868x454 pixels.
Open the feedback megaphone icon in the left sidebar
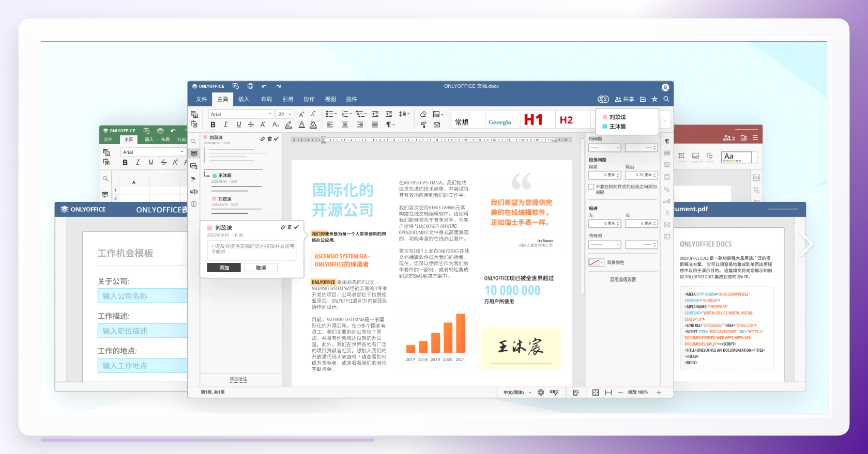[x=194, y=192]
